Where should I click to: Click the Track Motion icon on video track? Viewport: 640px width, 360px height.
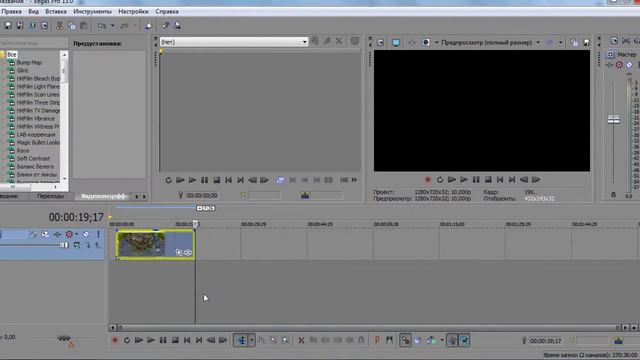coord(45,234)
